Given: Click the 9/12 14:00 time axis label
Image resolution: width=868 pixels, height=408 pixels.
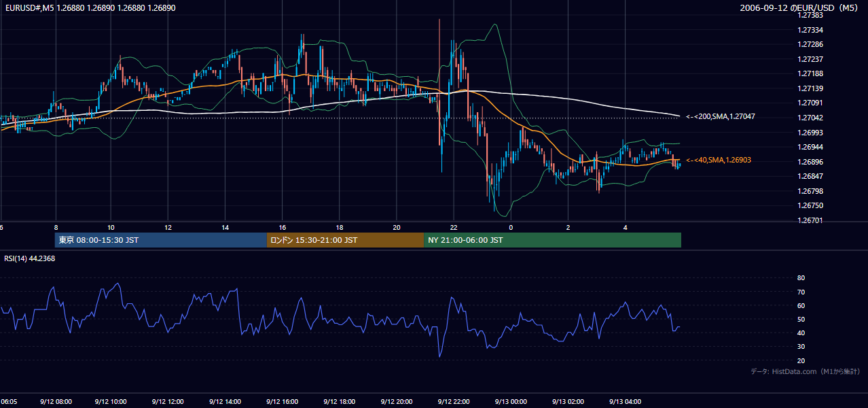Looking at the screenshot, I should click(x=225, y=402).
